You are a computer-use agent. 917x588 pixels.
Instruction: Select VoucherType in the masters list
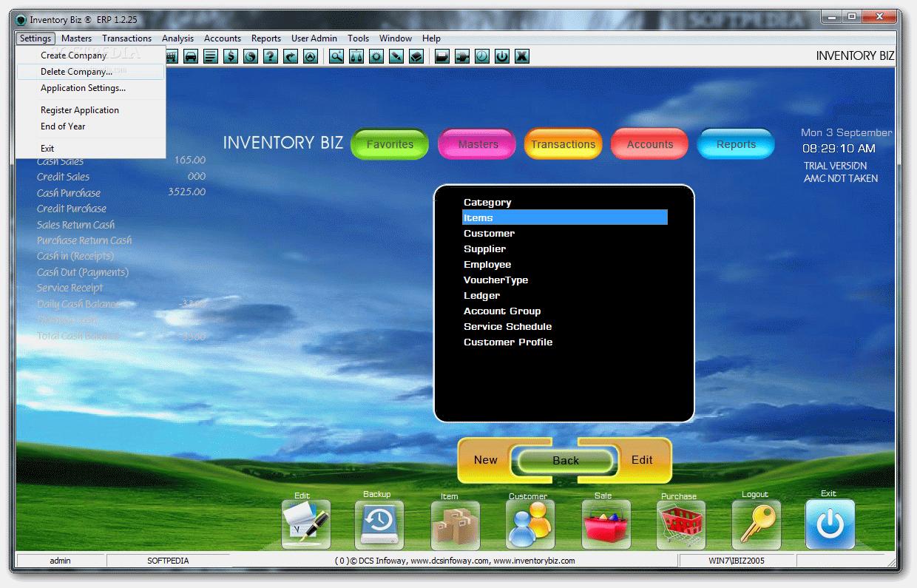click(565, 280)
